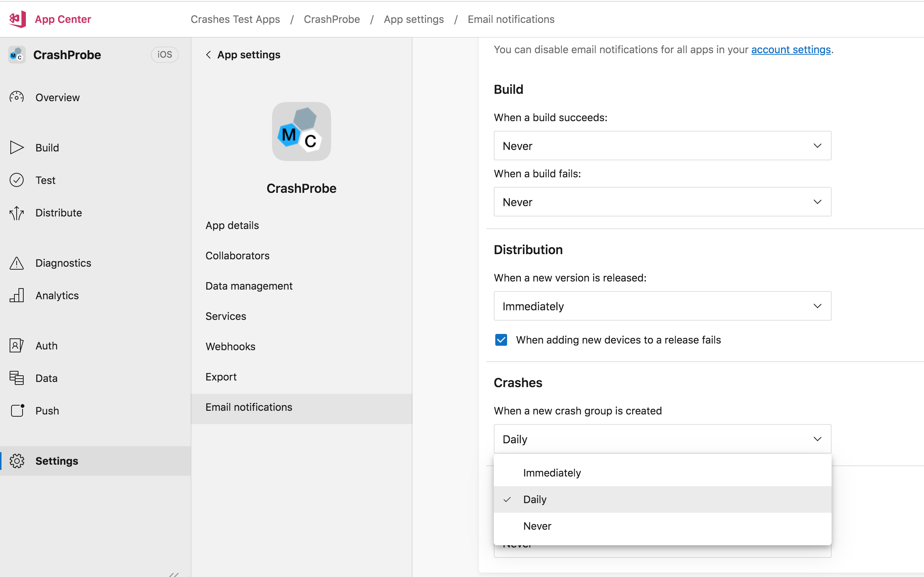Open Push notifications icon
Screen dimensions: 924x577
coord(17,411)
